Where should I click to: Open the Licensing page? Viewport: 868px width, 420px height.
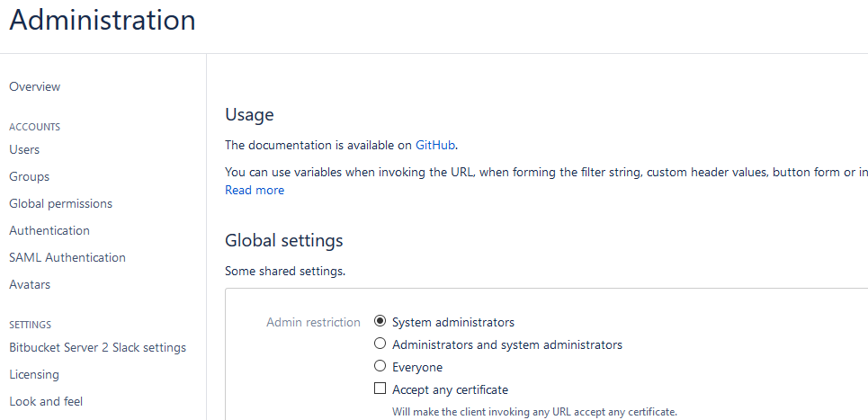(x=34, y=374)
